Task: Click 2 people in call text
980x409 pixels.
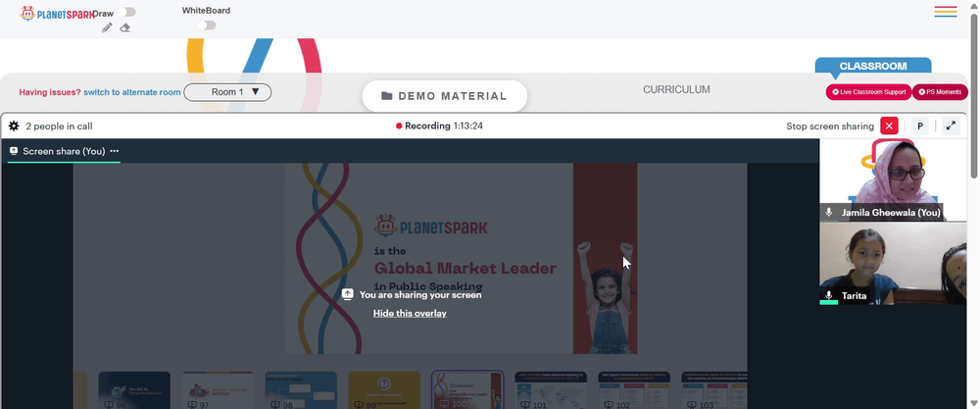Action: 60,127
